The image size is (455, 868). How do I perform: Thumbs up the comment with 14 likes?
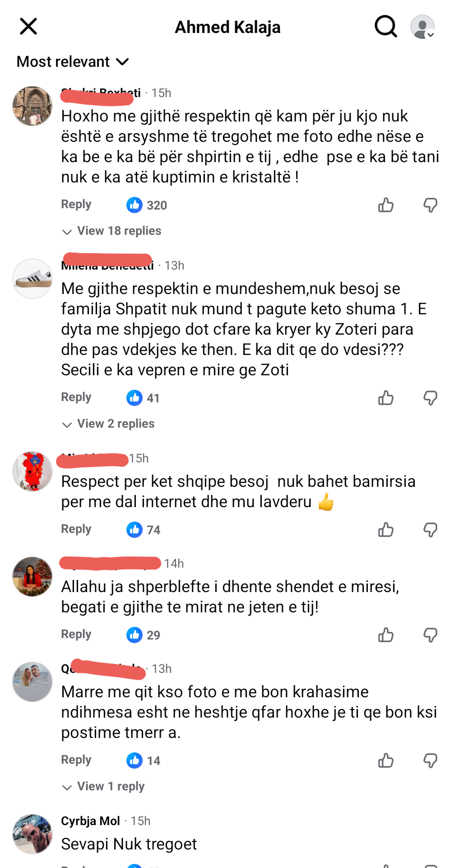click(x=386, y=761)
